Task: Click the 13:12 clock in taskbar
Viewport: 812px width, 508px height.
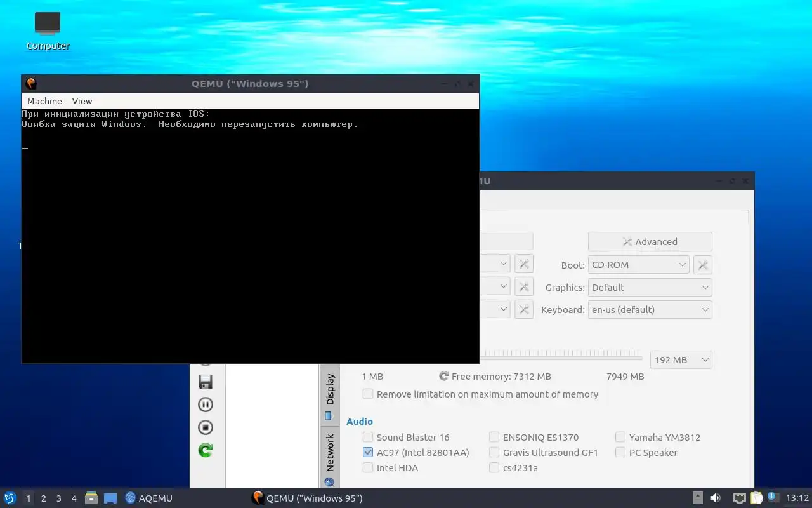Action: (797, 498)
